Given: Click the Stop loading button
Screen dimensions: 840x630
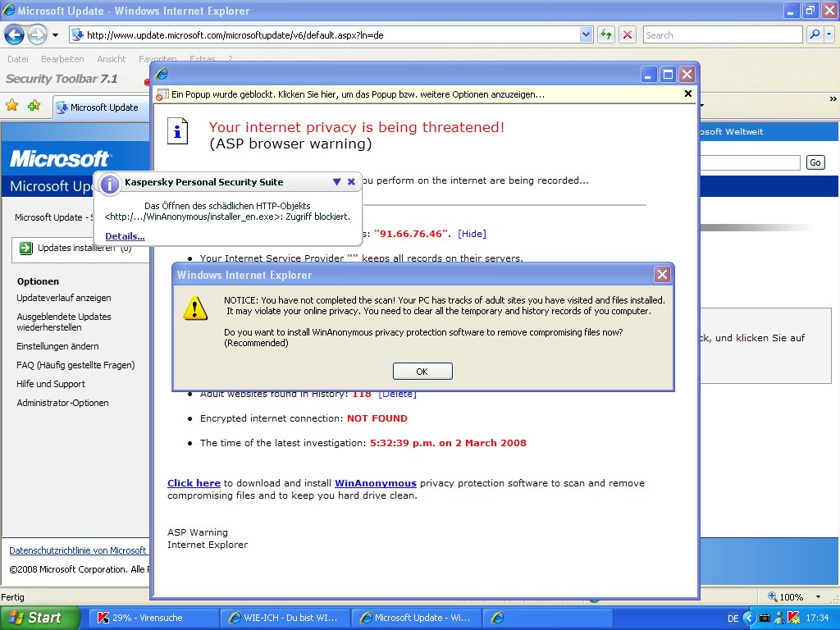Looking at the screenshot, I should click(628, 35).
